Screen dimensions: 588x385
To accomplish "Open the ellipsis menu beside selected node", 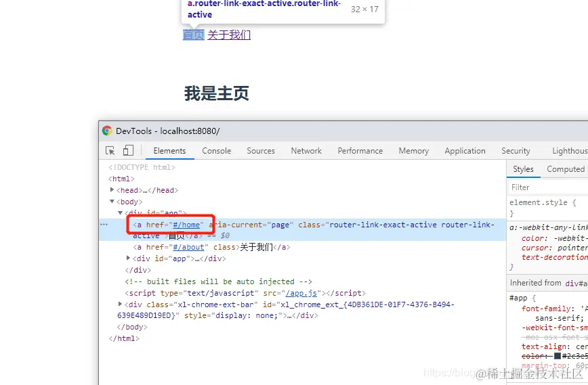I will 104,225.
